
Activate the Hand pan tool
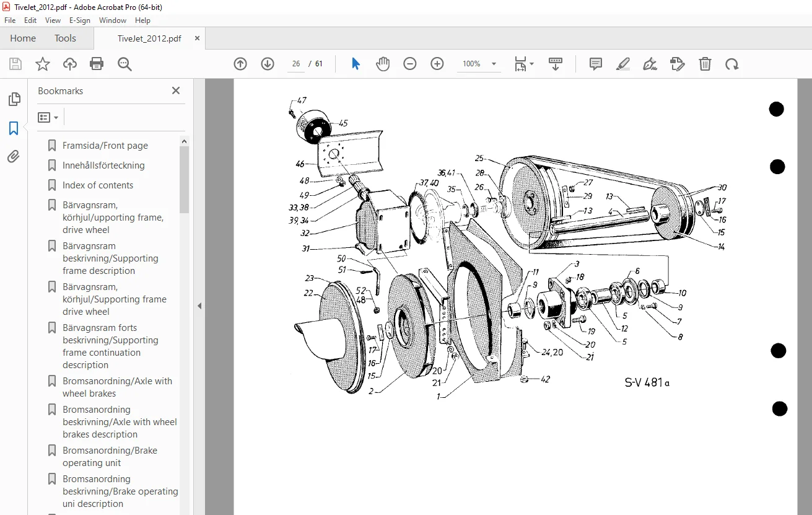tap(383, 64)
